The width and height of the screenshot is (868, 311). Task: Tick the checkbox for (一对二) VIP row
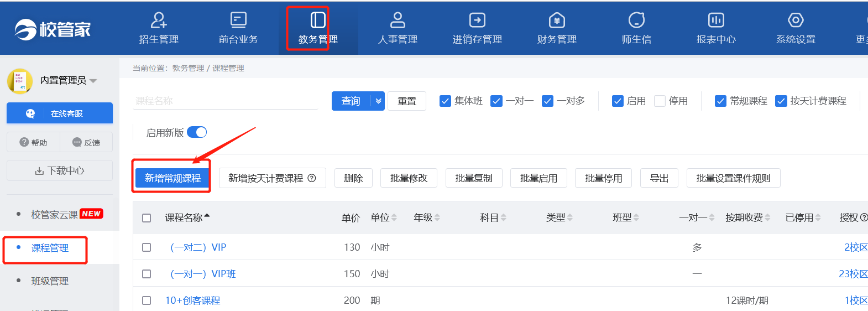point(147,247)
